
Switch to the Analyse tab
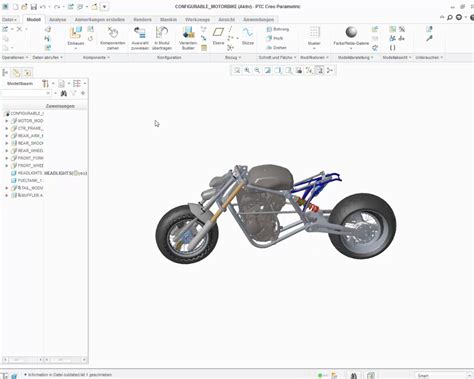coord(58,20)
